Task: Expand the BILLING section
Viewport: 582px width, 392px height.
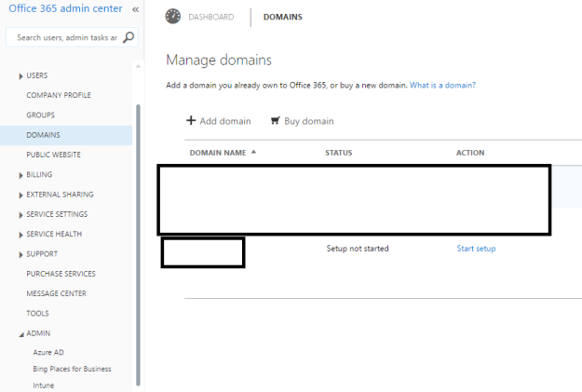Action: (20, 175)
